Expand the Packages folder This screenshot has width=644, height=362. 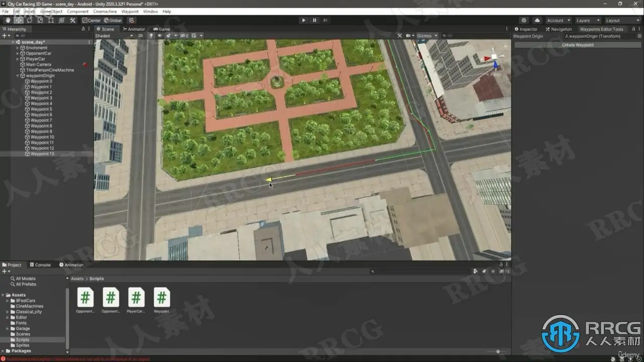click(3, 351)
